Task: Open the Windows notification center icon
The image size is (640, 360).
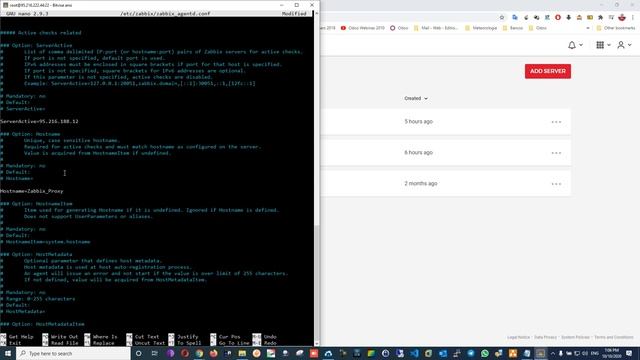Action: pyautogui.click(x=629, y=353)
